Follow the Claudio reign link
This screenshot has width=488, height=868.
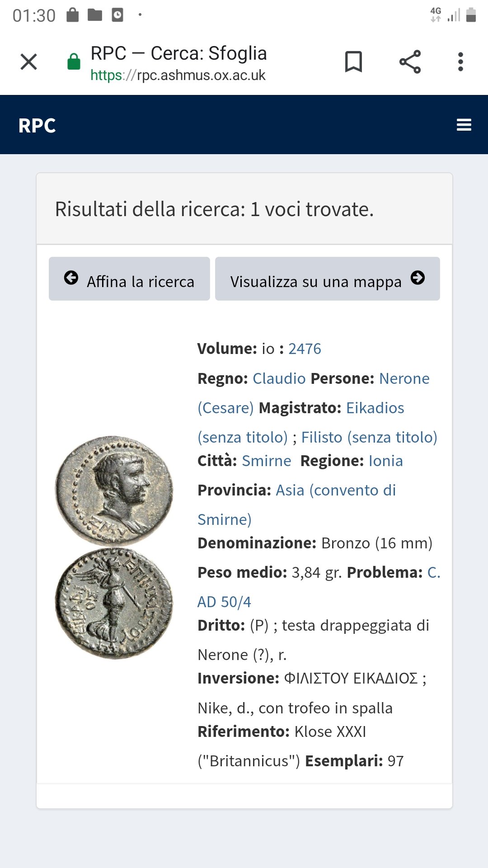pyautogui.click(x=279, y=379)
